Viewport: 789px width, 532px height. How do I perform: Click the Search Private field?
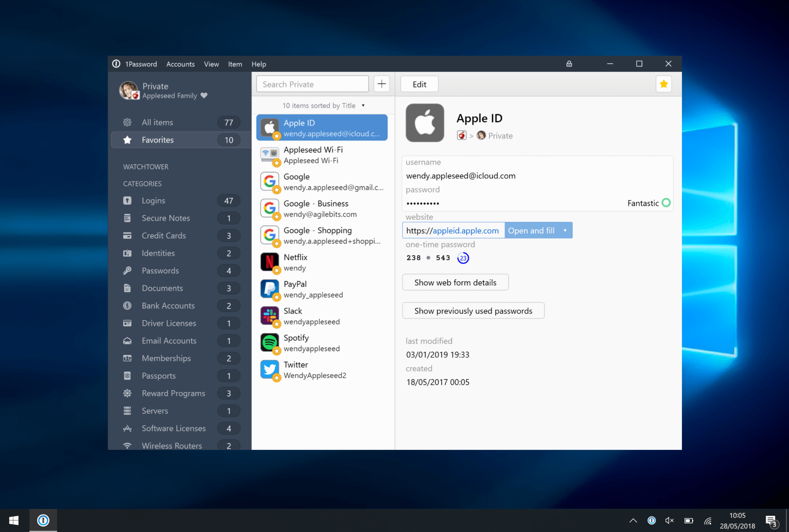pos(312,84)
